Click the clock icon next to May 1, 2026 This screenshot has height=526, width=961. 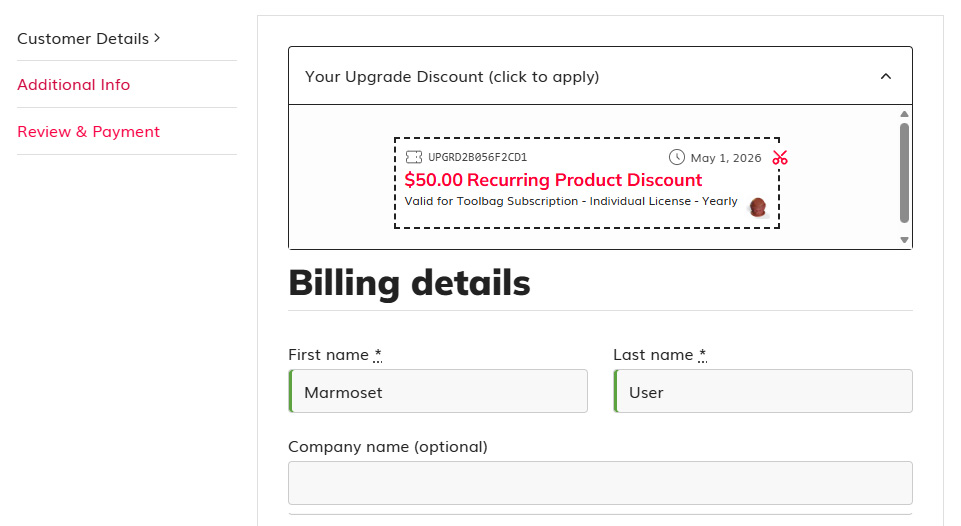(x=677, y=157)
